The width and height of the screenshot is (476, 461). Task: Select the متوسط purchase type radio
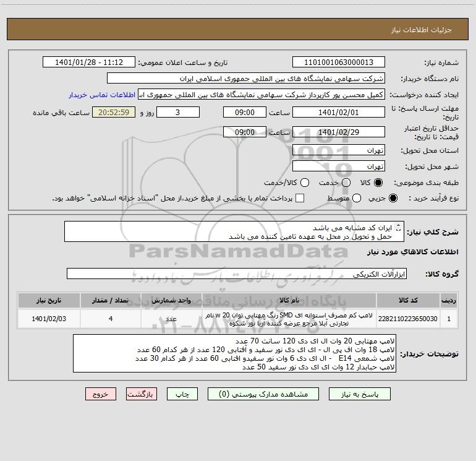(x=357, y=199)
